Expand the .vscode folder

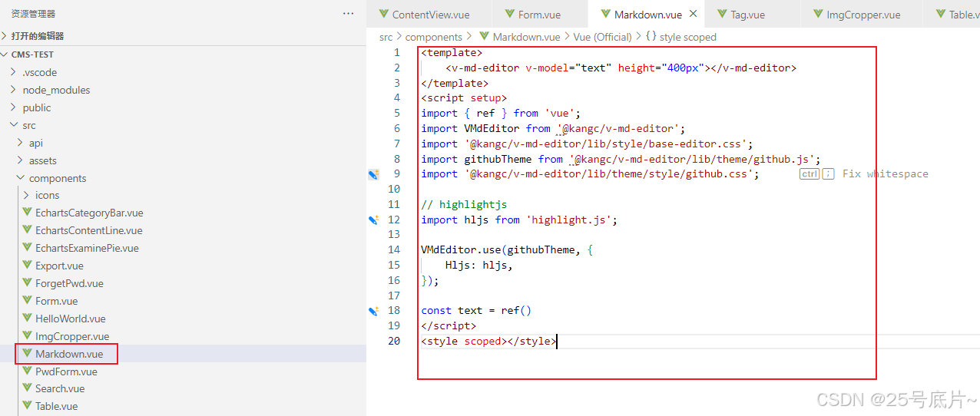click(39, 72)
